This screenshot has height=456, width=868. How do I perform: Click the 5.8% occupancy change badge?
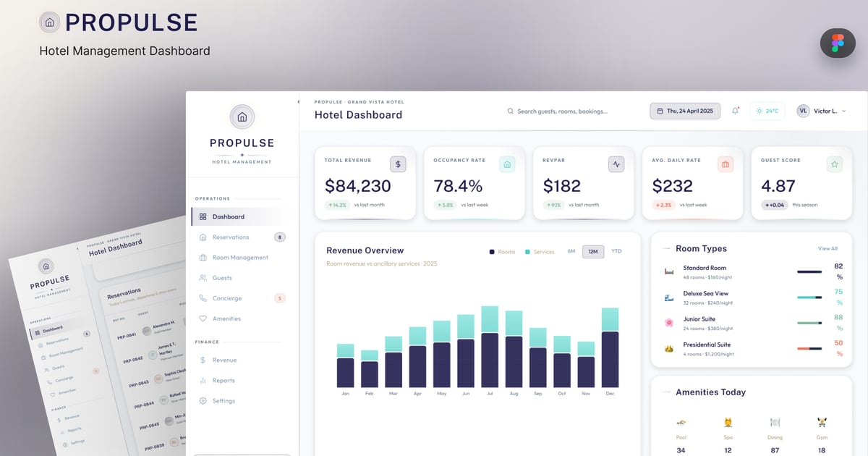[446, 205]
